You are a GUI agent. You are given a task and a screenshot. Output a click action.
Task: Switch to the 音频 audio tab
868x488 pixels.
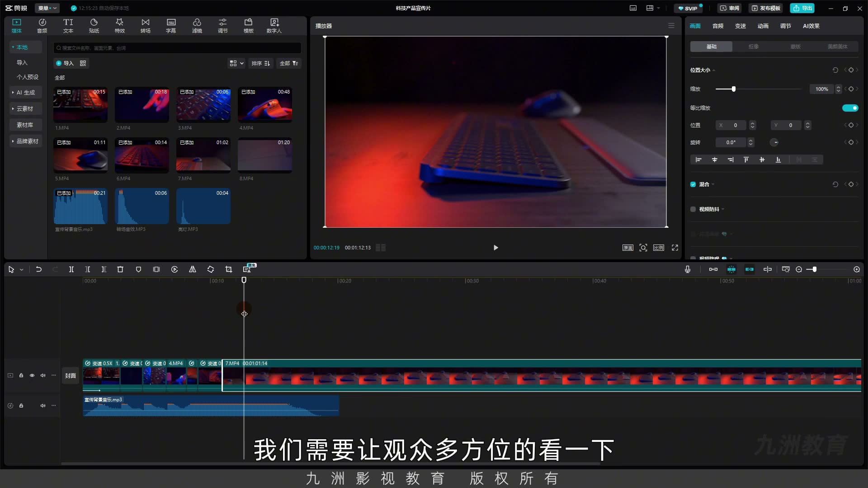[x=718, y=26]
